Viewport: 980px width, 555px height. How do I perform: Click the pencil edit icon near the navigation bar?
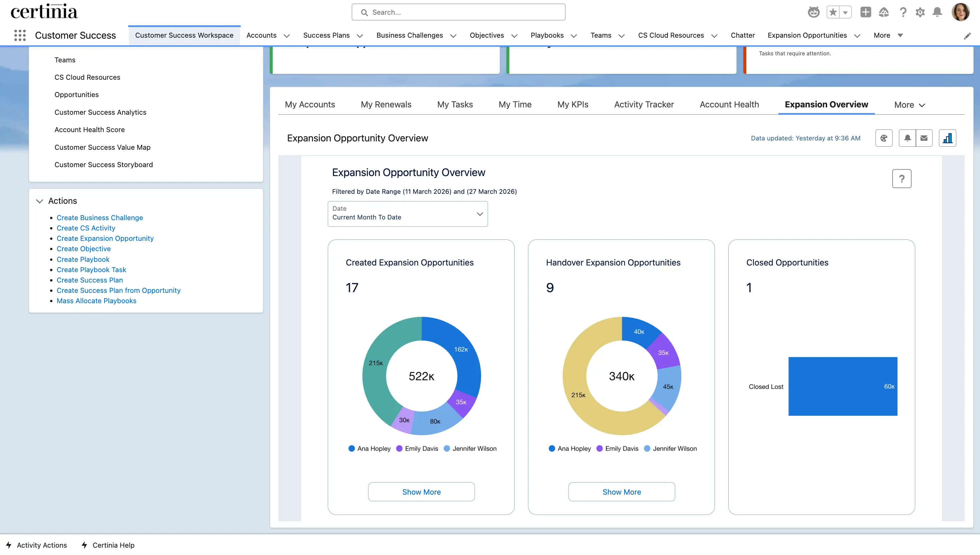pos(968,35)
